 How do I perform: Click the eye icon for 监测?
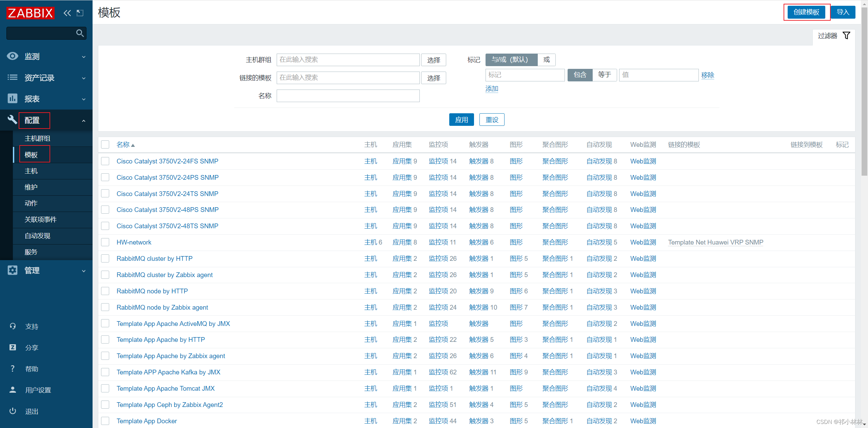13,56
